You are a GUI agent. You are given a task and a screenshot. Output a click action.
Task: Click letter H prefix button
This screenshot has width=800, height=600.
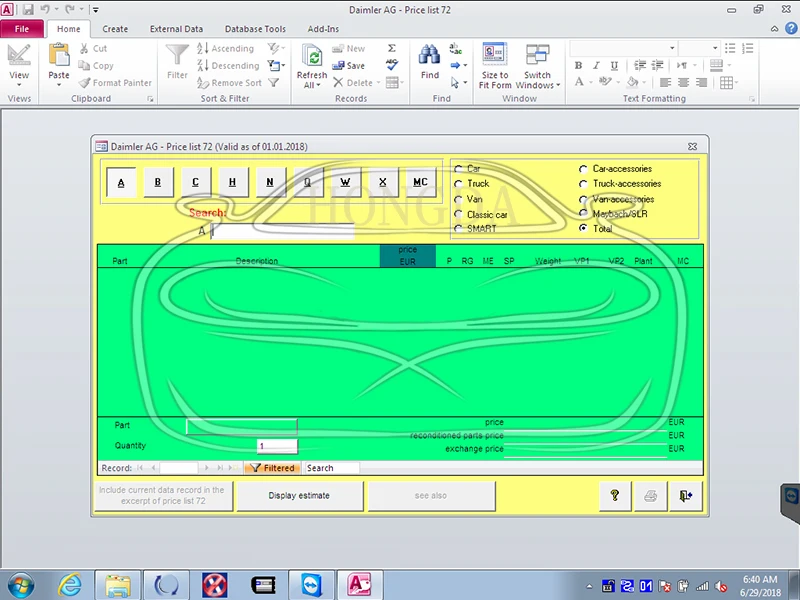(x=233, y=182)
